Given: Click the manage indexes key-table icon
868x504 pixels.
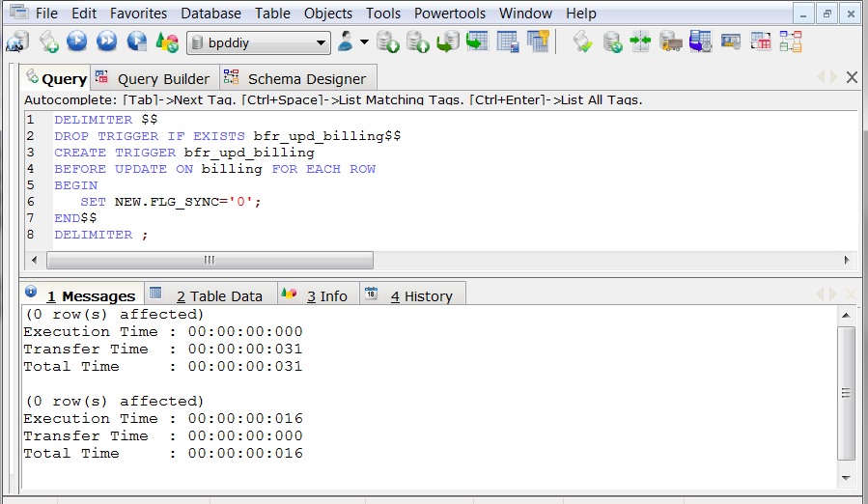Looking at the screenshot, I should (x=538, y=42).
